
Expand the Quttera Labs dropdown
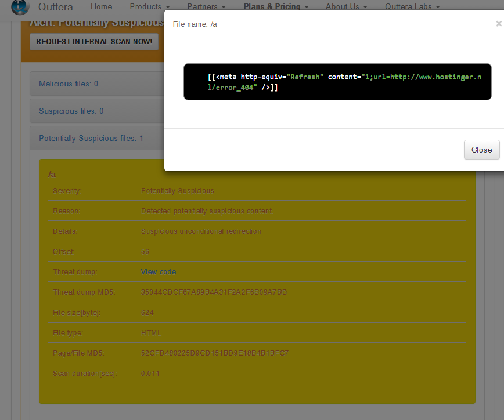click(412, 7)
